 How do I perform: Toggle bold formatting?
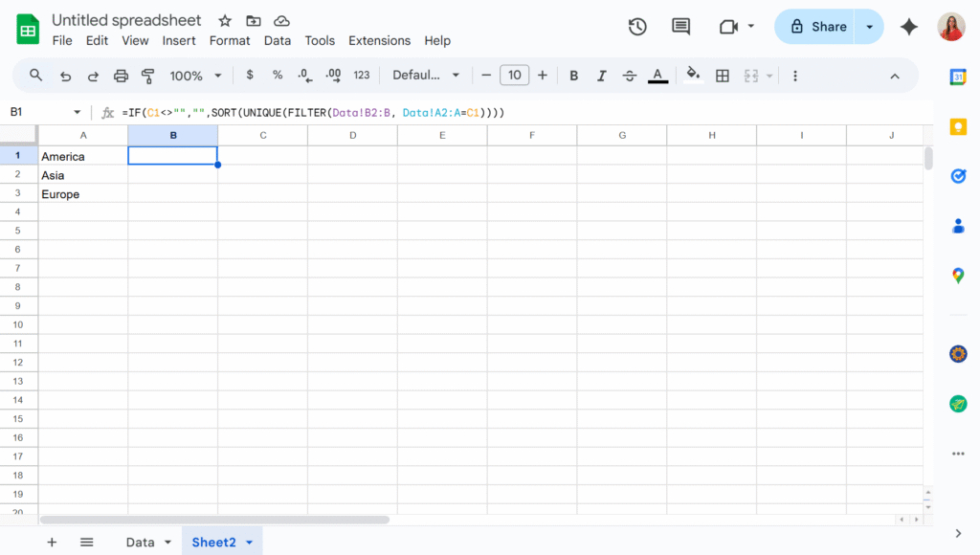point(574,76)
